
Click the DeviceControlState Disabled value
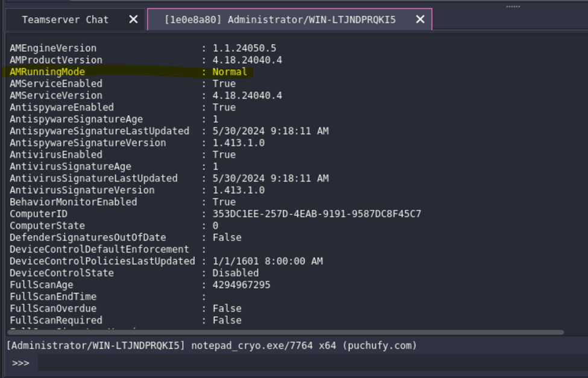coord(235,273)
